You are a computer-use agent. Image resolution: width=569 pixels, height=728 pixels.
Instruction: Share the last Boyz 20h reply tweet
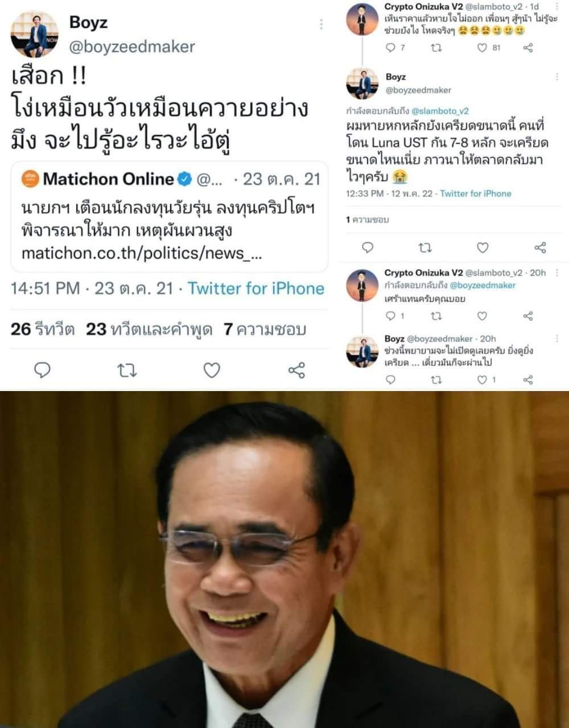[x=528, y=380]
